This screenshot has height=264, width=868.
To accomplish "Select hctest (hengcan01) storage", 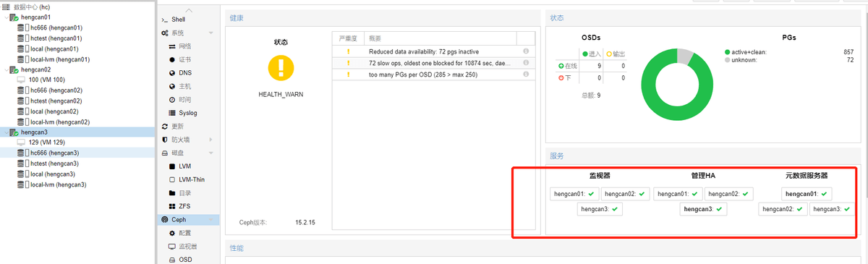I will coord(56,38).
